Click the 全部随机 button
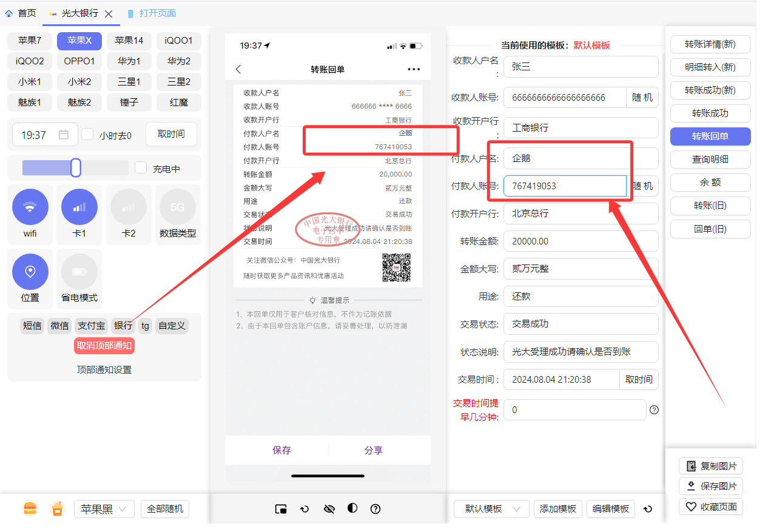Screen dimensions: 774x532 click(165, 509)
